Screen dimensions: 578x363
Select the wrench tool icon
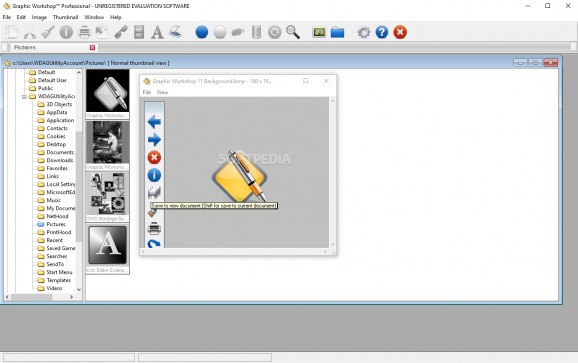[121, 32]
